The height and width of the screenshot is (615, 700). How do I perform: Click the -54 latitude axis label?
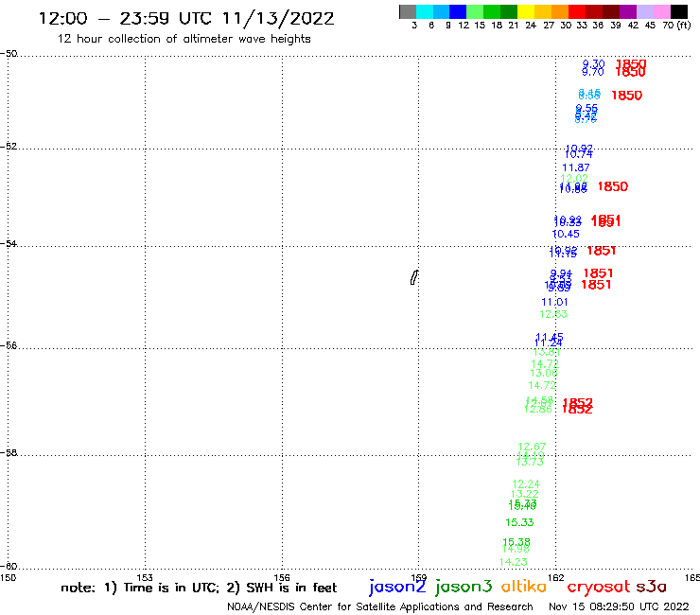click(9, 244)
